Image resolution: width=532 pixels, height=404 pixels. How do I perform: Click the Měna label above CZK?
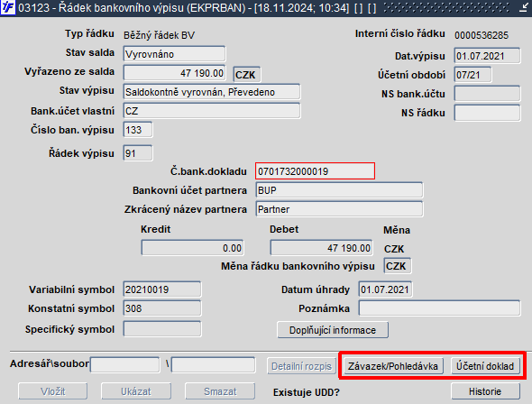[x=397, y=230]
